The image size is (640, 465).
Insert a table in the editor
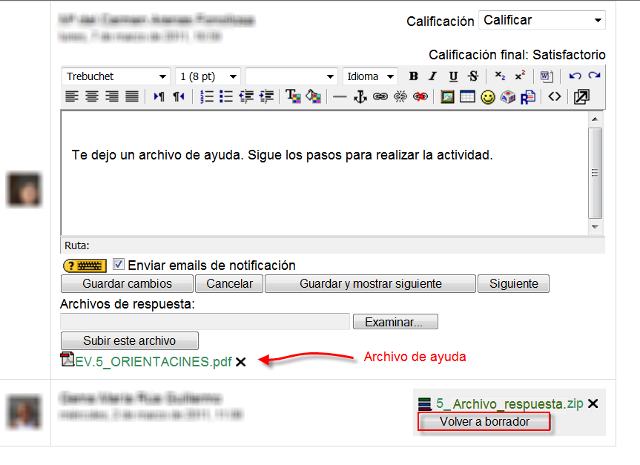[467, 97]
